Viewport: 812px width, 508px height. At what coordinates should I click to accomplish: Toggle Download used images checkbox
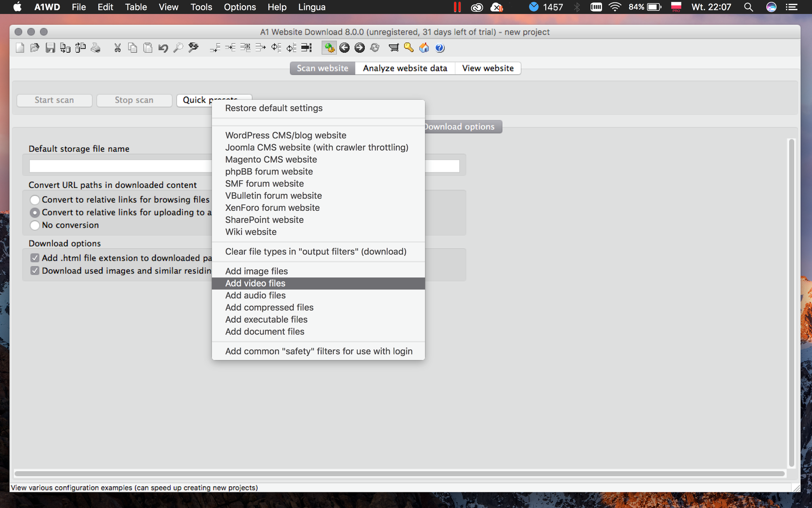coord(34,271)
